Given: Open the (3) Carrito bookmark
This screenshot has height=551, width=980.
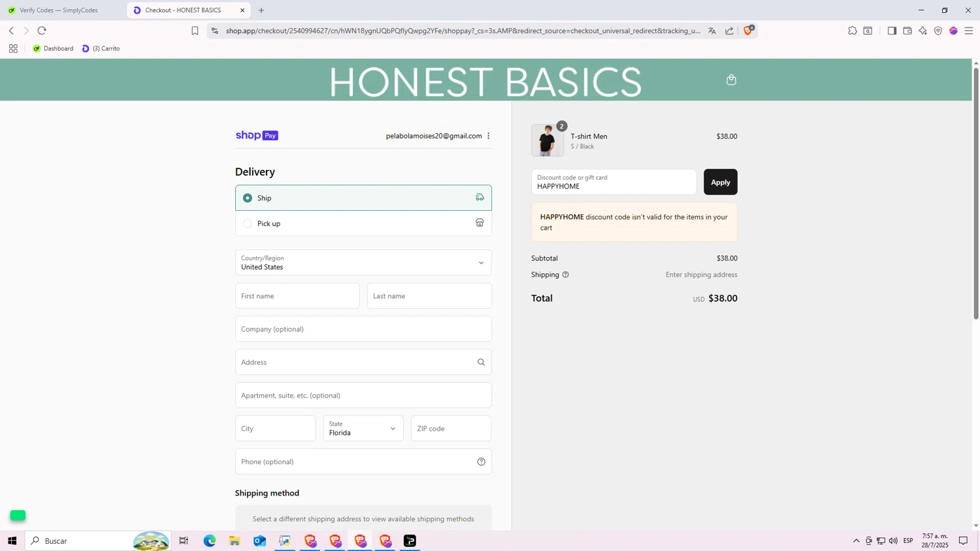Looking at the screenshot, I should 101,48.
